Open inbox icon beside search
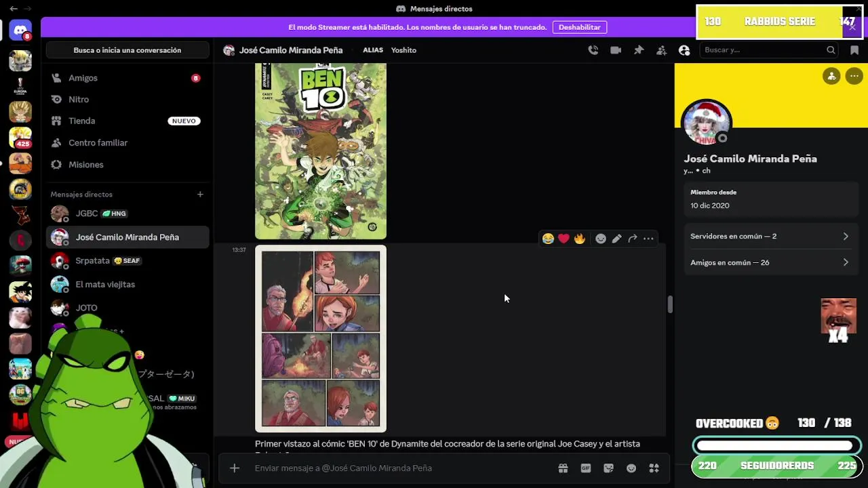Screen dimensions: 868x488 point(854,50)
